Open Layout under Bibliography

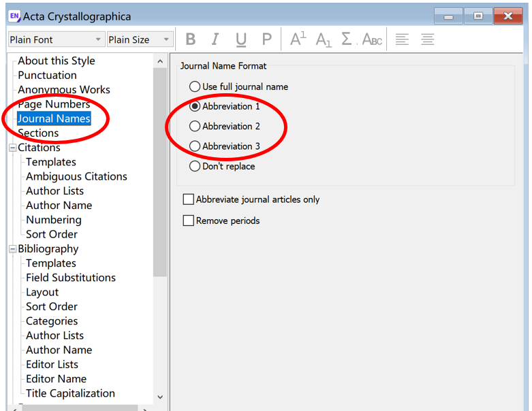[42, 292]
